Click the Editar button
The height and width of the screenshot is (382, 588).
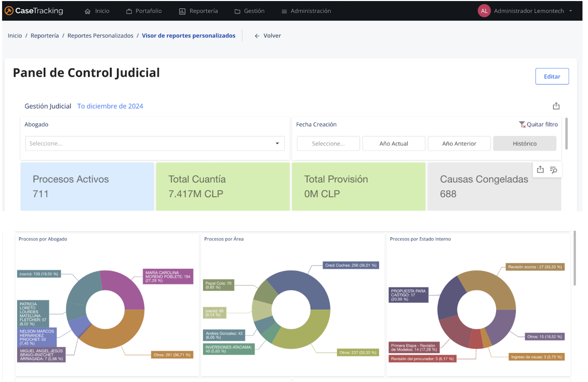pos(552,76)
